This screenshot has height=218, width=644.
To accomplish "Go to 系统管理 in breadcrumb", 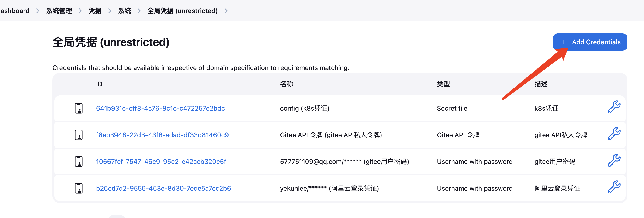I will coord(59,11).
